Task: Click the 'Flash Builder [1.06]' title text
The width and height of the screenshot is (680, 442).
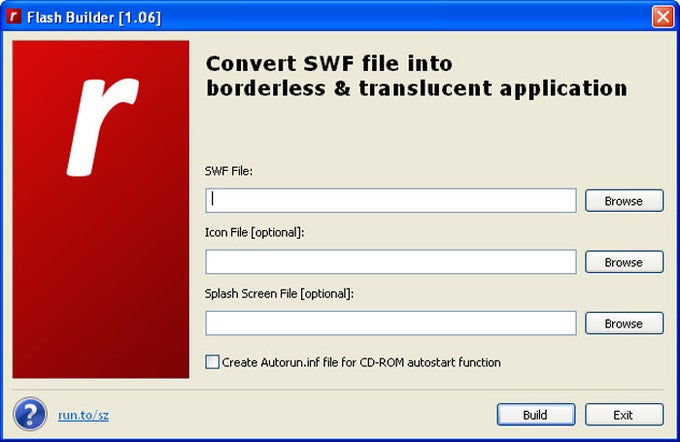Action: click(x=94, y=17)
